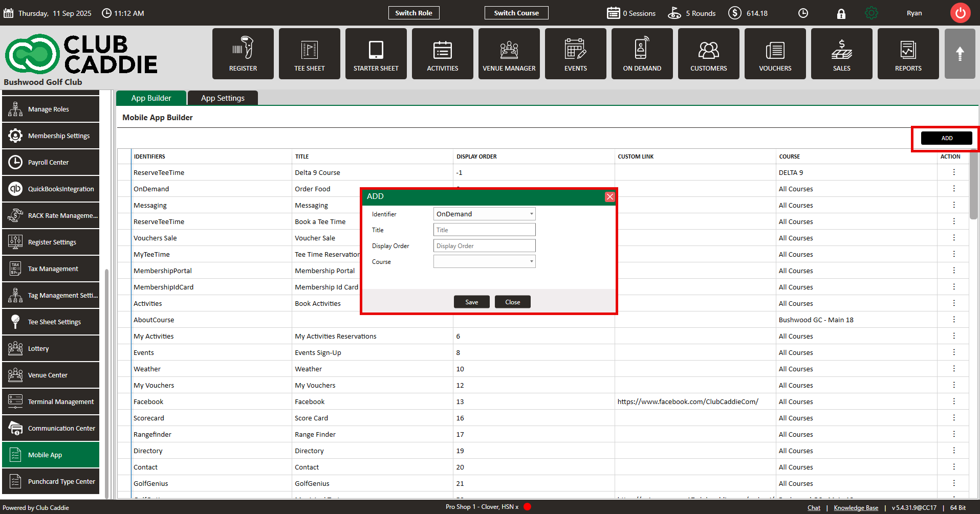Screen dimensions: 980x514
Task: Open action menu for Weather row
Action: point(954,369)
